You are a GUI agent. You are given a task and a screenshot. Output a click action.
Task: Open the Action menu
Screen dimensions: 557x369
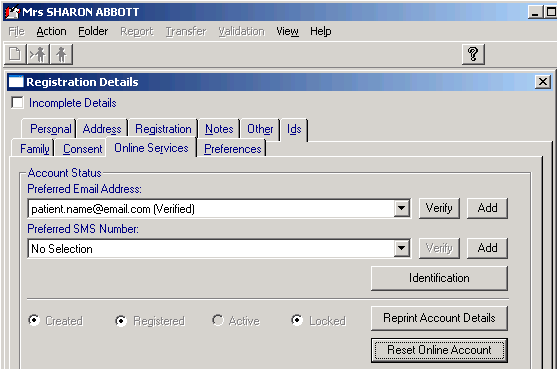pos(52,31)
